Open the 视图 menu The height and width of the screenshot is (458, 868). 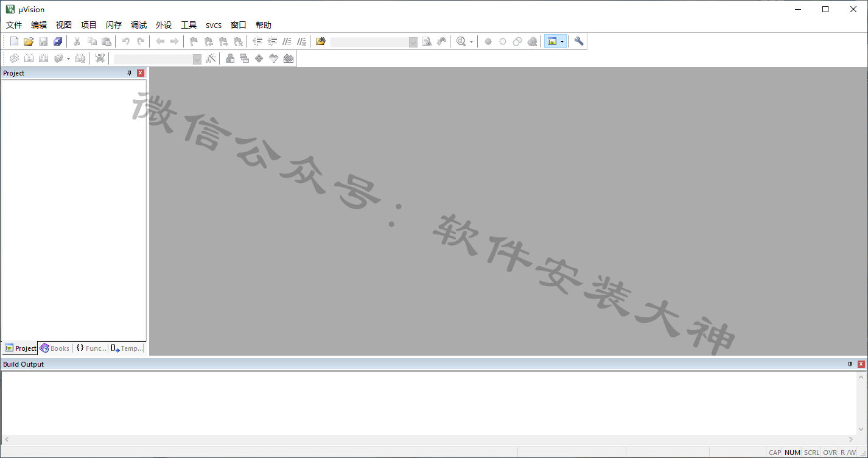(64, 25)
